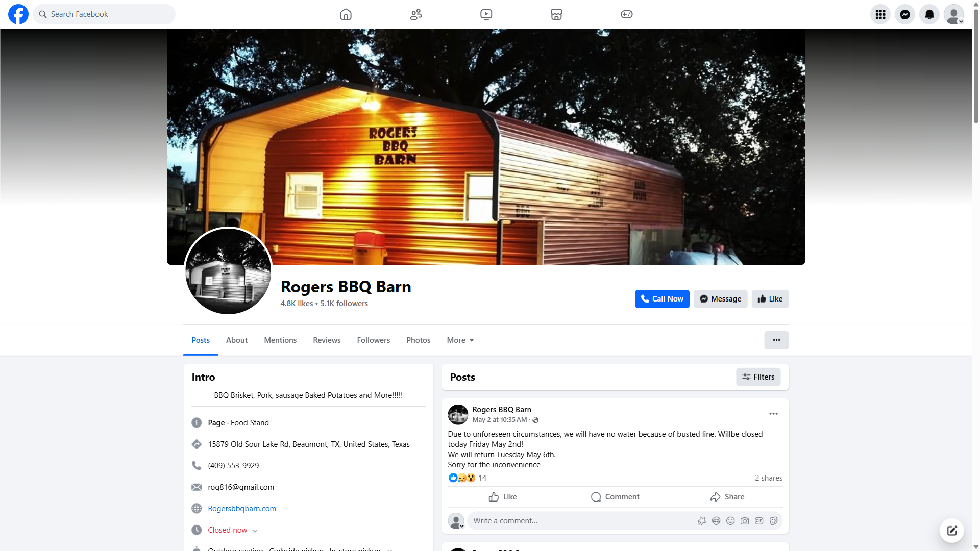This screenshot has height=551, width=980.
Task: Open the Friends icon in top navigation
Action: point(416,14)
